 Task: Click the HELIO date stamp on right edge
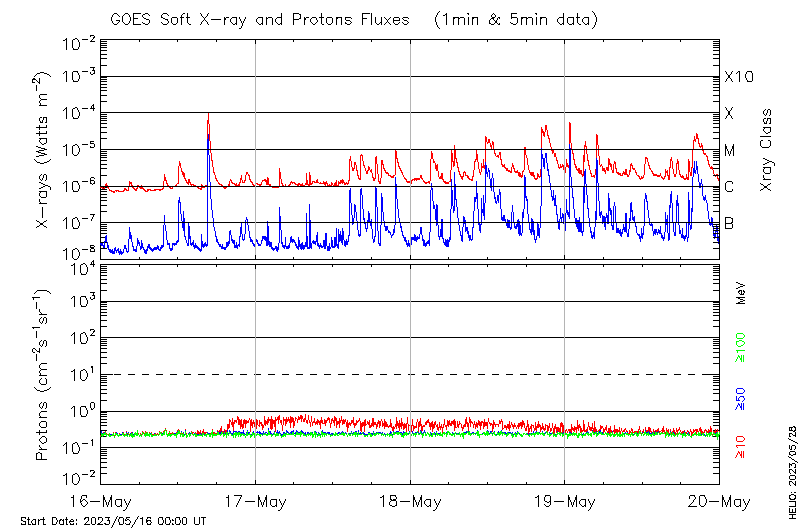coord(789,470)
